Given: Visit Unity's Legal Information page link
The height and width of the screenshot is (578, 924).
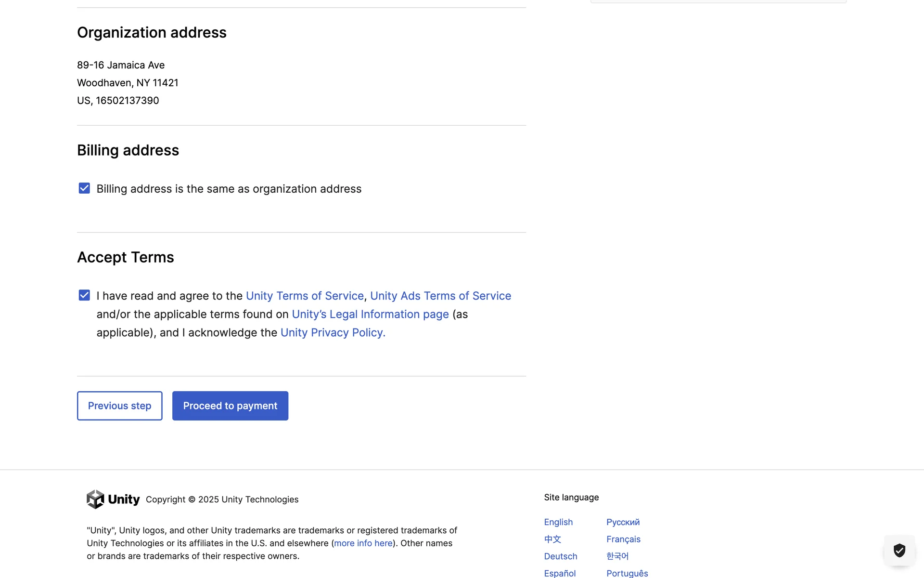Looking at the screenshot, I should coord(370,314).
